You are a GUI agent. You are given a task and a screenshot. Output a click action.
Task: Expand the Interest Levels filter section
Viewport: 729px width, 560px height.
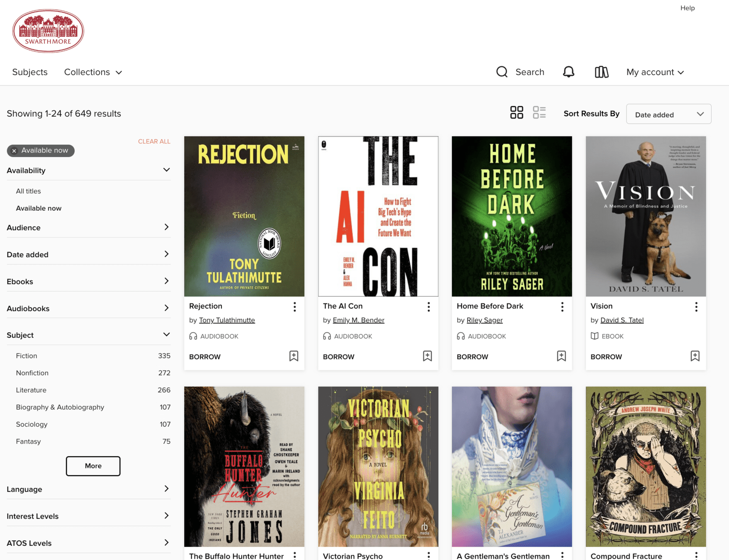pos(88,516)
